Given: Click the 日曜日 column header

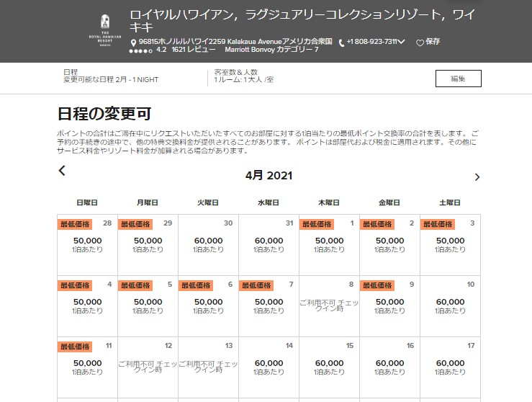Looking at the screenshot, I should pos(87,202).
